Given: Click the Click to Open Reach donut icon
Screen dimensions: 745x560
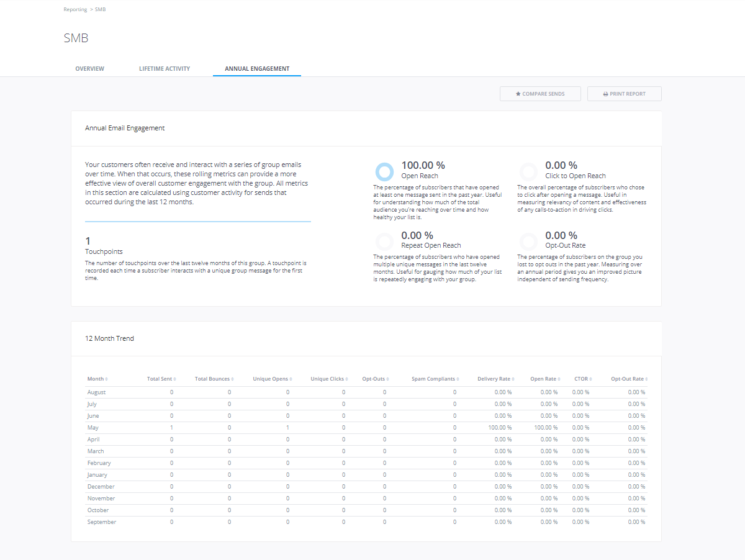Looking at the screenshot, I should (x=528, y=171).
